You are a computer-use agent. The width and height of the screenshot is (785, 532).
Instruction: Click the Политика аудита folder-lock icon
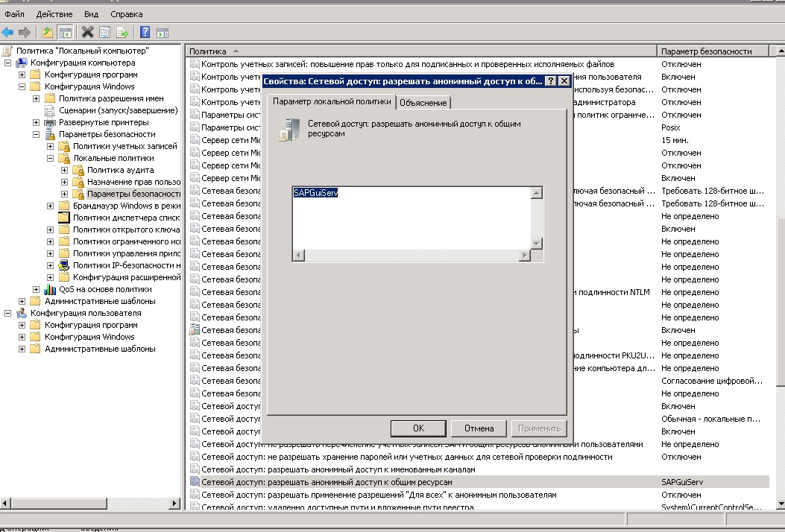coord(78,170)
